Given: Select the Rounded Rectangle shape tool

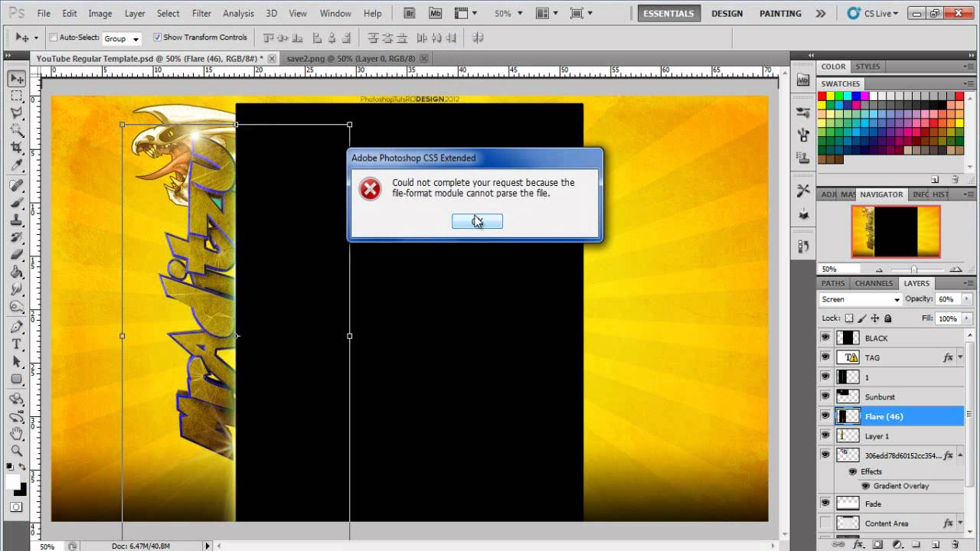Looking at the screenshot, I should click(16, 379).
